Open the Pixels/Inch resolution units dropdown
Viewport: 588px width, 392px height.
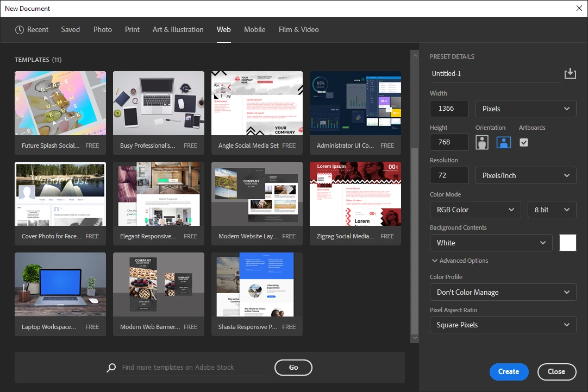[x=526, y=175]
